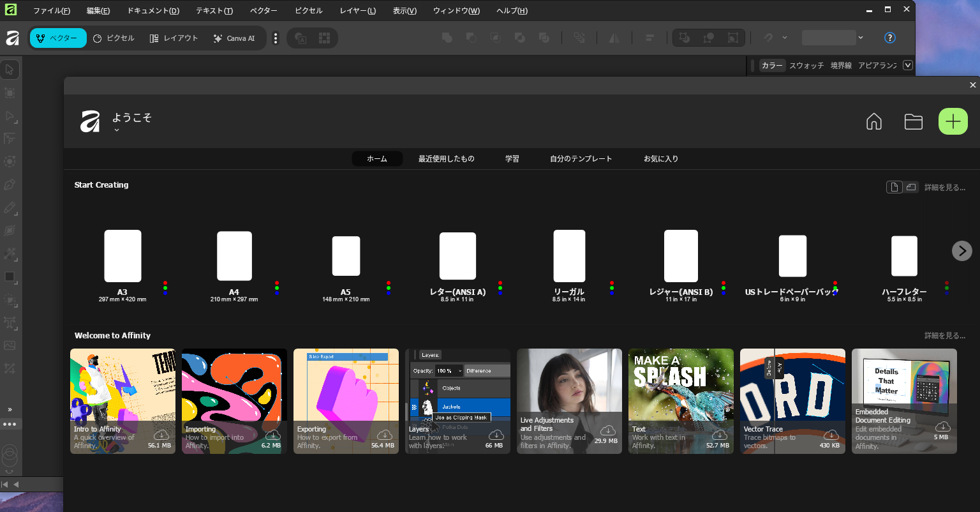980x512 pixels.
Task: Switch to the ピクセル (Pixel) studio
Action: 114,38
